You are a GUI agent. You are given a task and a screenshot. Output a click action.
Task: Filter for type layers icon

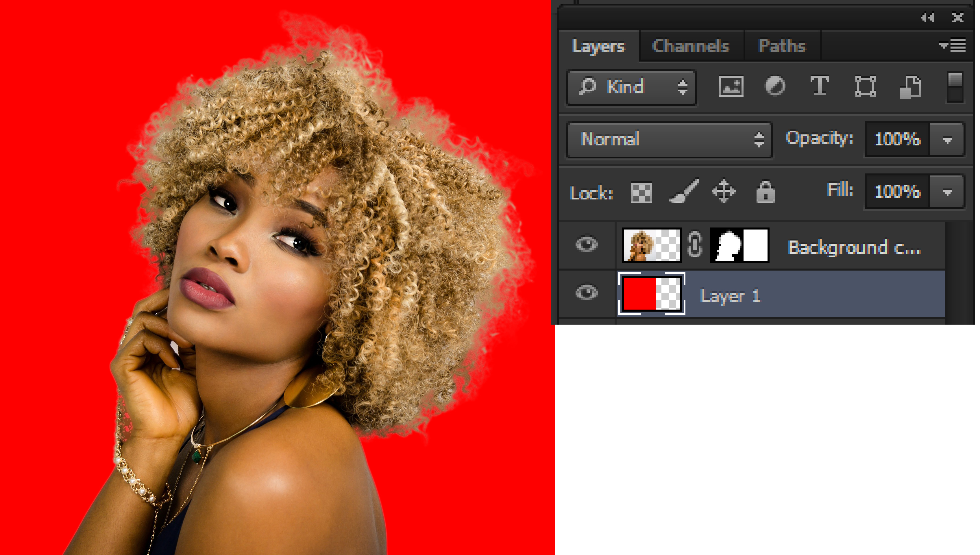pyautogui.click(x=819, y=86)
